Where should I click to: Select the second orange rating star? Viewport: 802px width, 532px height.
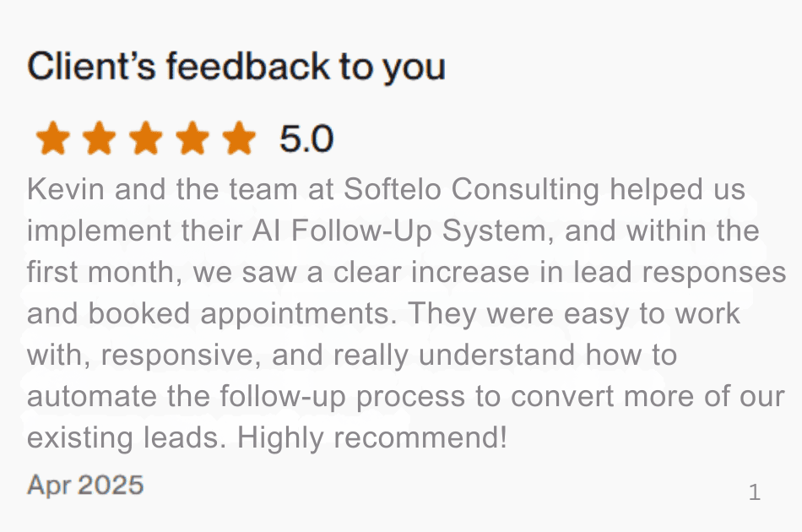click(100, 138)
